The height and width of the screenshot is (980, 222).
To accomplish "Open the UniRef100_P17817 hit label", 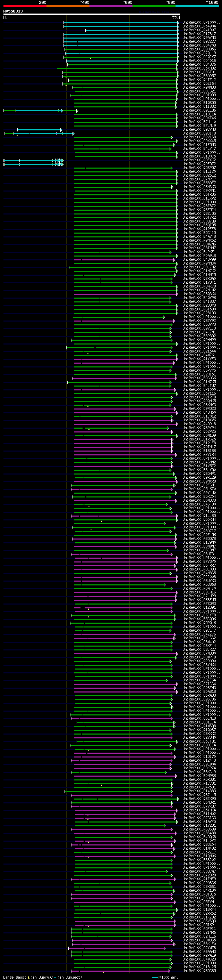I will click(x=199, y=34).
